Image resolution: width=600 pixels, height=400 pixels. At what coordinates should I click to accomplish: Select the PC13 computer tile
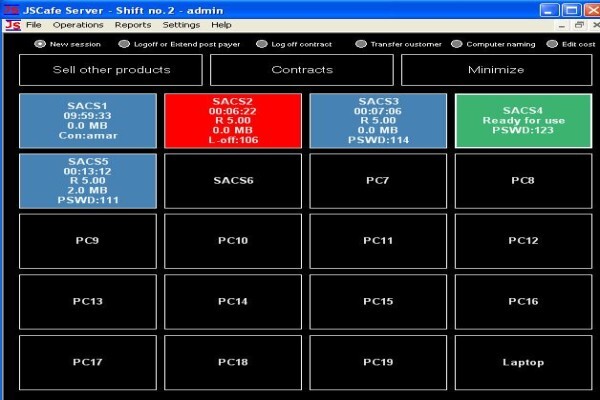pos(88,302)
